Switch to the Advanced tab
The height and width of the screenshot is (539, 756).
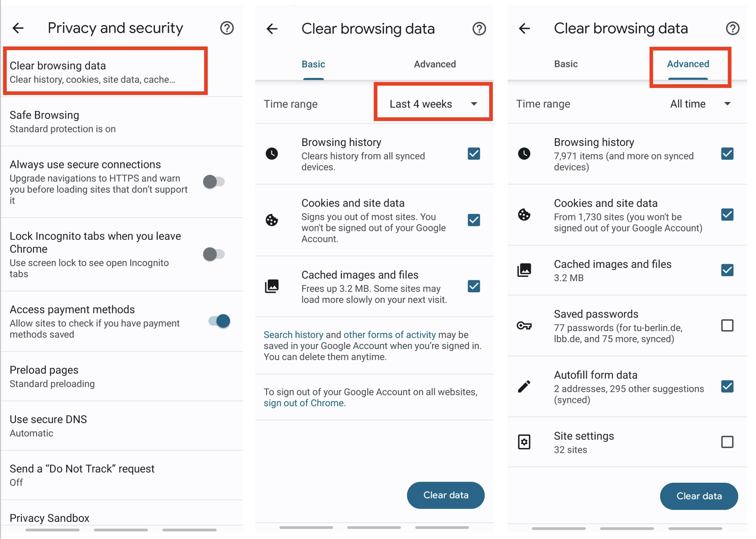coord(688,64)
